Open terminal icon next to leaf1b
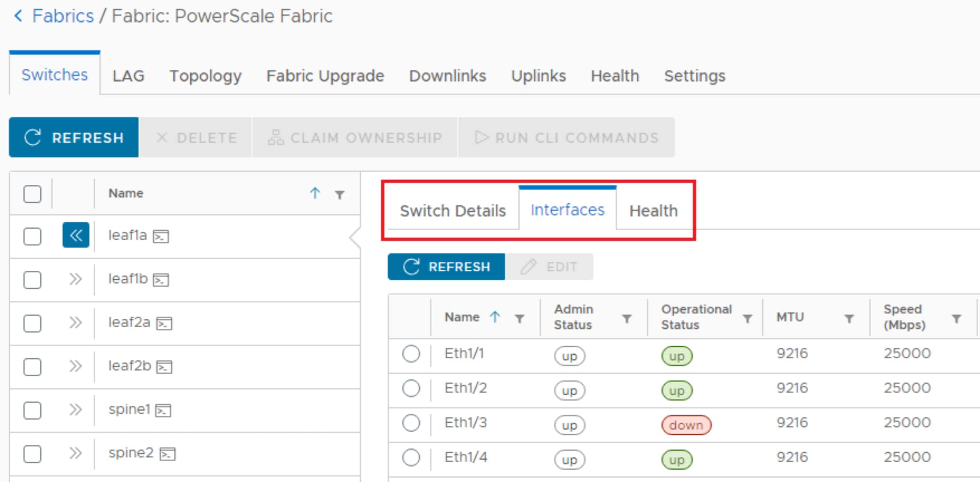The image size is (980, 482). pos(161,280)
